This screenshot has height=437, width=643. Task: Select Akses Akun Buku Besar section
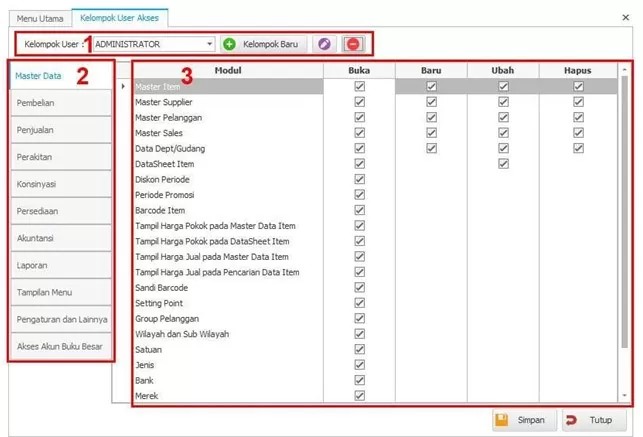click(60, 346)
